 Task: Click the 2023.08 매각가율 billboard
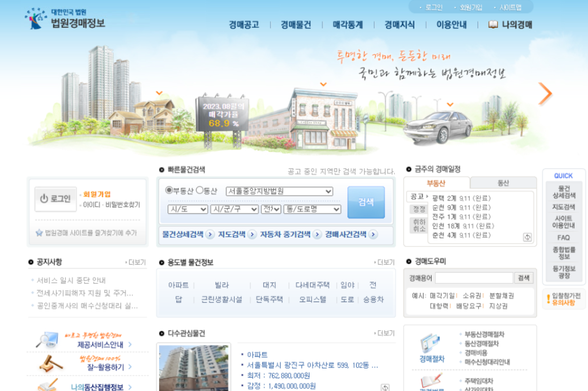[x=223, y=115]
